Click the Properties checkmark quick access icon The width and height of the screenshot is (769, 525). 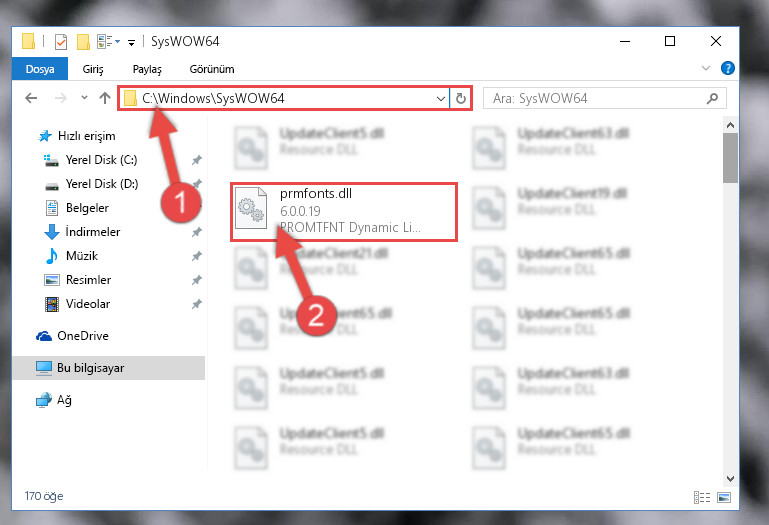coord(61,42)
